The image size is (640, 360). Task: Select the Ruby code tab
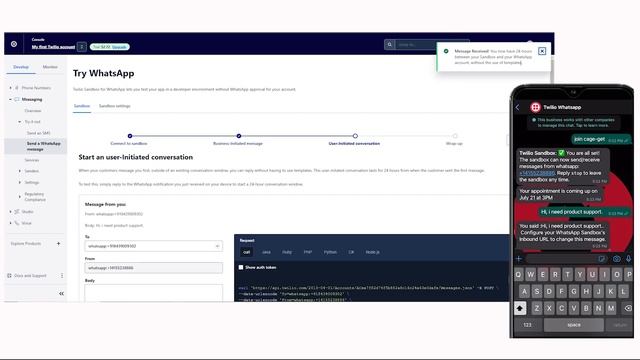[287, 252]
